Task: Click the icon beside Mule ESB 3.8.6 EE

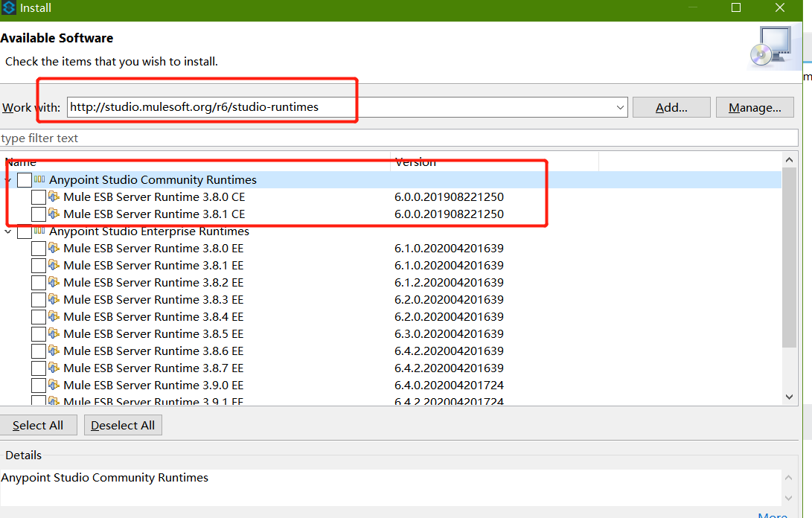Action: (54, 350)
